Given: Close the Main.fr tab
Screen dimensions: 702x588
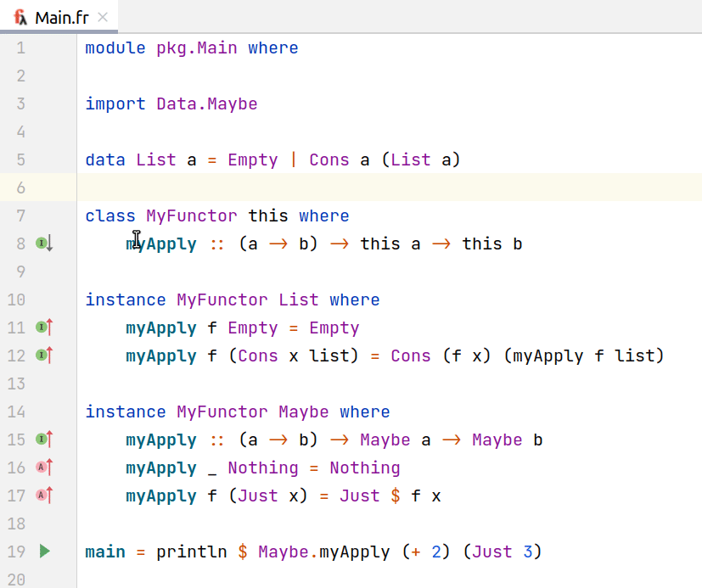Looking at the screenshot, I should pos(103,18).
